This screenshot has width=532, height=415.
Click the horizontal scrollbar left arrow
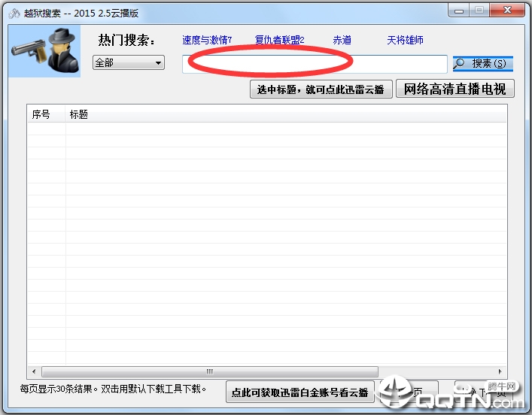[x=34, y=371]
